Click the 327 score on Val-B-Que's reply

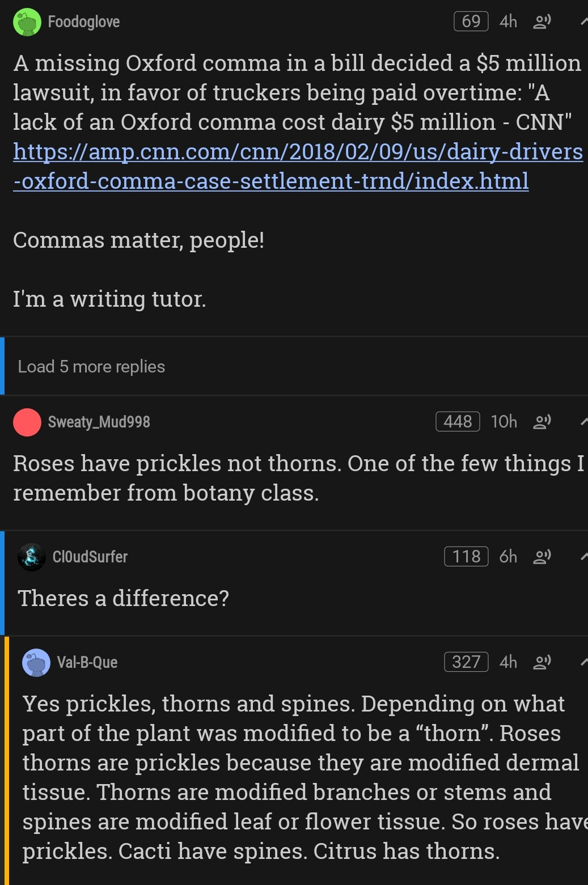[466, 662]
